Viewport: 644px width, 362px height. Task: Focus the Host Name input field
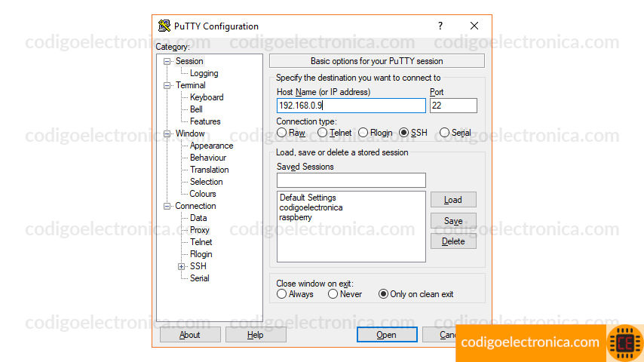351,106
